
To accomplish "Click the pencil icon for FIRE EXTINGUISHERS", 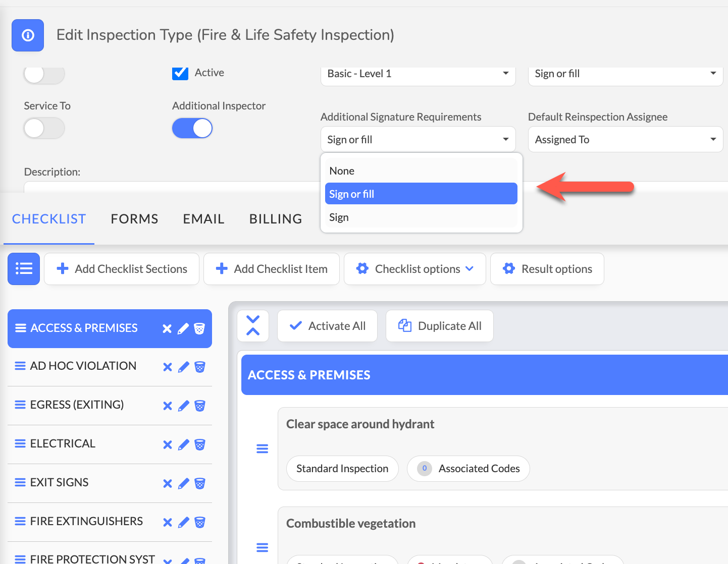I will coord(184,522).
